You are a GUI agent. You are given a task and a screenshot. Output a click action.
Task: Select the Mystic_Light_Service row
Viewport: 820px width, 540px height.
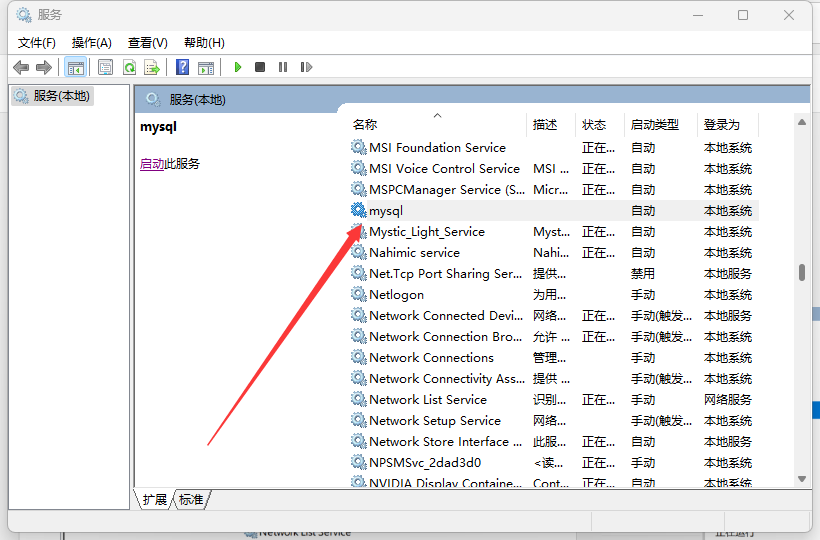tap(553, 232)
